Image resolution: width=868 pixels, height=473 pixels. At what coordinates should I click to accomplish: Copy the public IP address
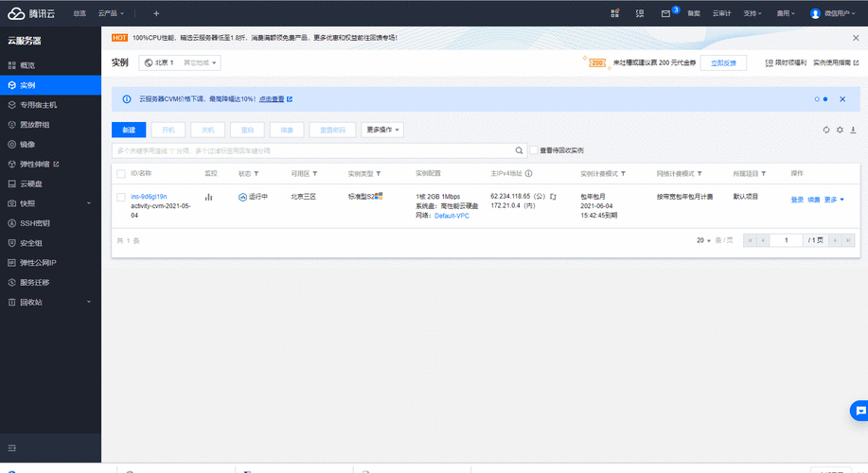[x=553, y=197]
